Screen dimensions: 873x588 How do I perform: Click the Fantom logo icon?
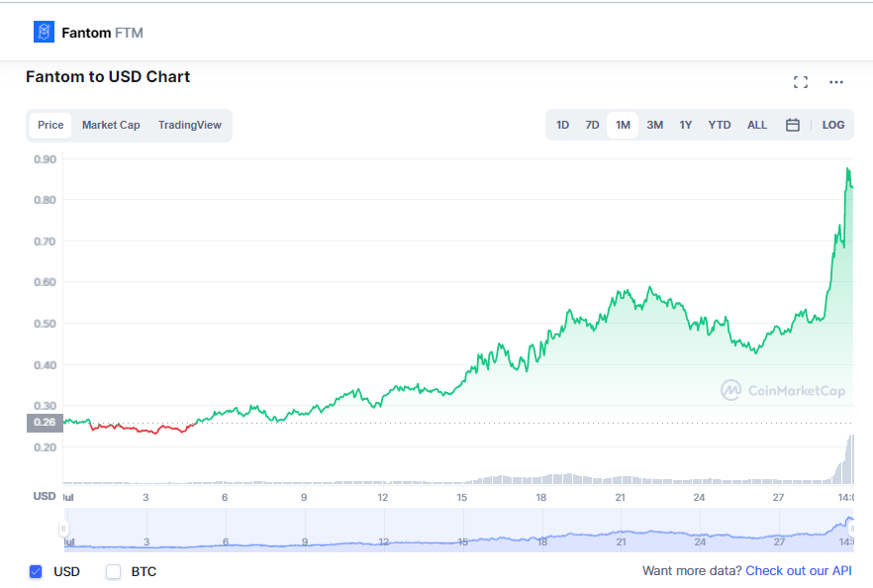[44, 33]
